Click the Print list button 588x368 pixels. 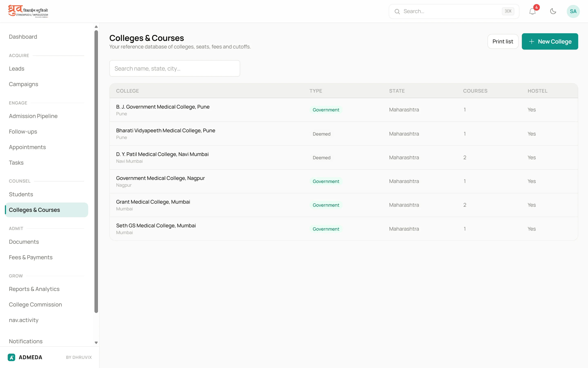click(503, 41)
